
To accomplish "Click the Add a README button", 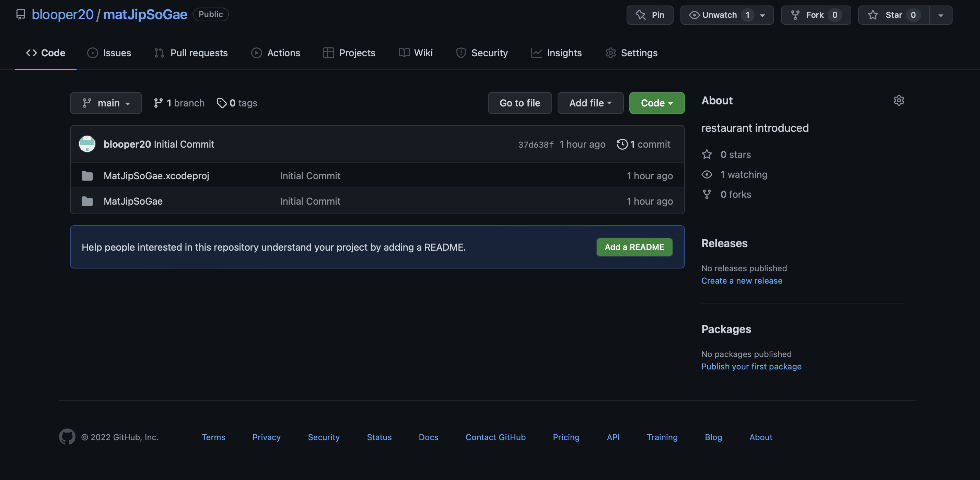I will pos(634,247).
